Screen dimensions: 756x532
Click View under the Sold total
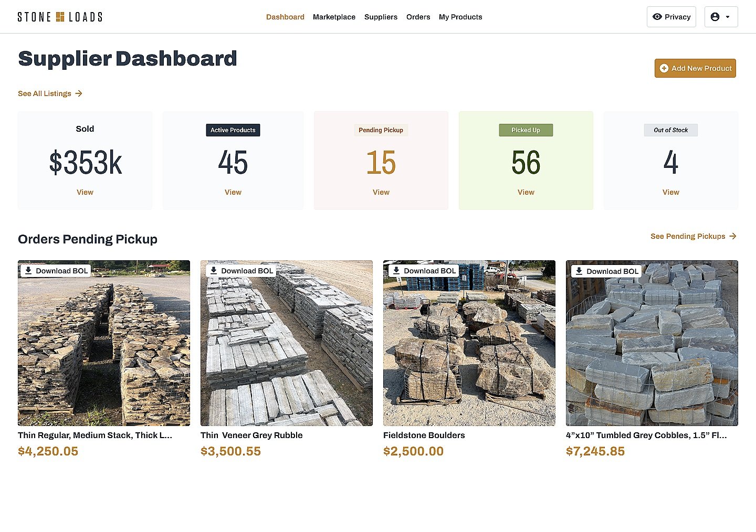85,192
